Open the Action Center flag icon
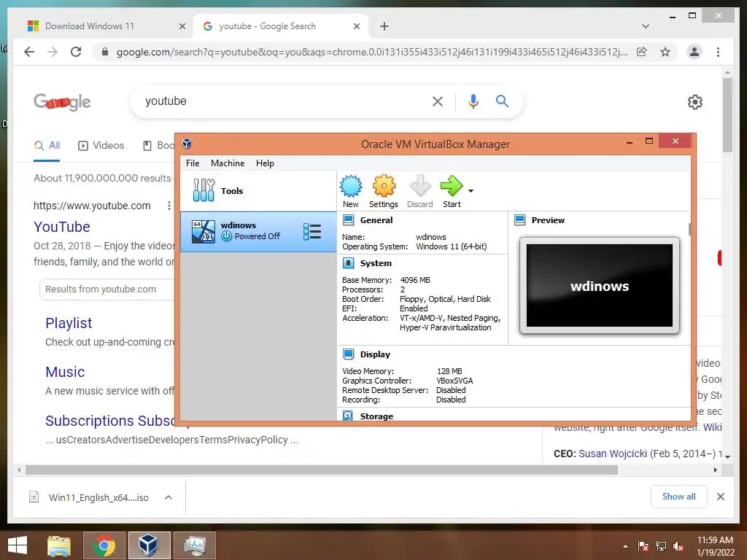 tap(643, 546)
